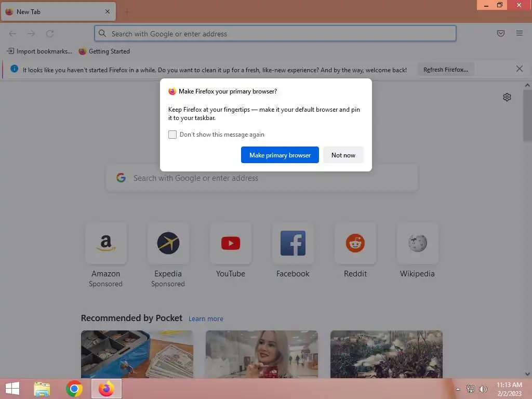Click the info icon in notification bar

[x=14, y=69]
